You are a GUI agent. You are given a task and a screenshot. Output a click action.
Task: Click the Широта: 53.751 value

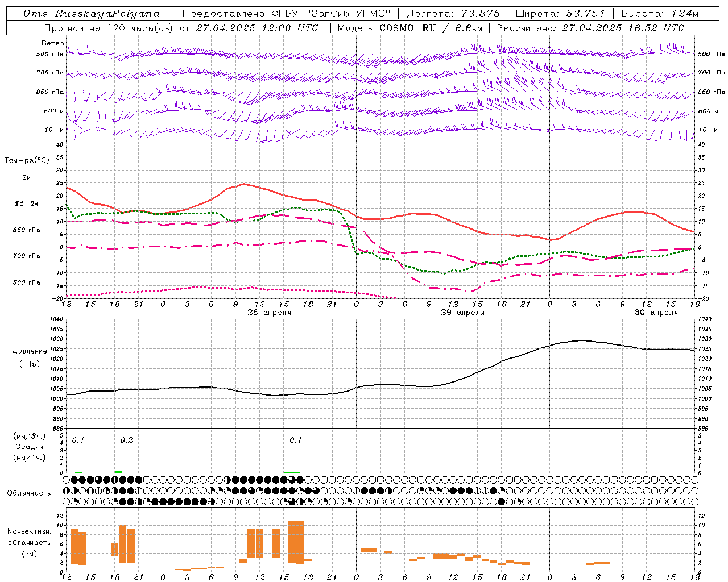pyautogui.click(x=560, y=14)
